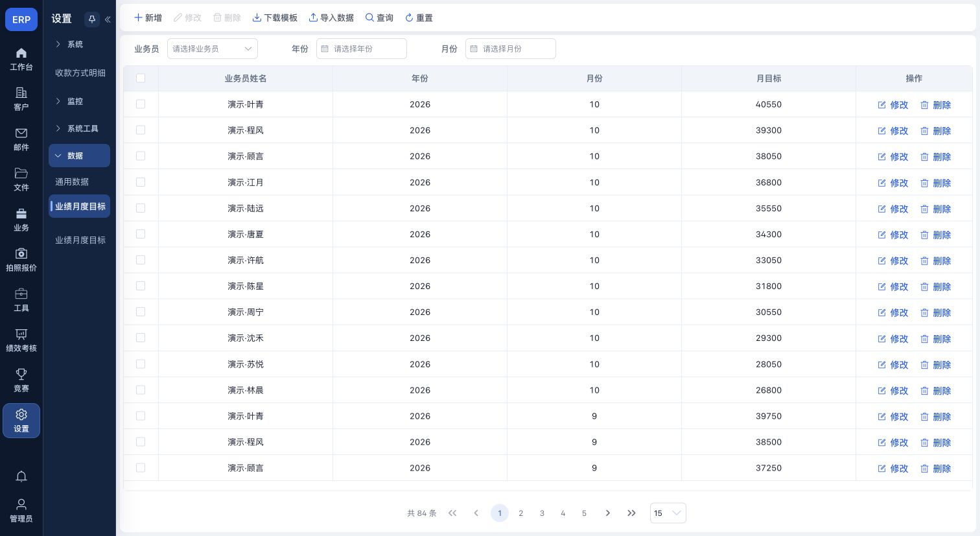Expand the 监控 tree item
The width and height of the screenshot is (980, 536).
[x=79, y=101]
